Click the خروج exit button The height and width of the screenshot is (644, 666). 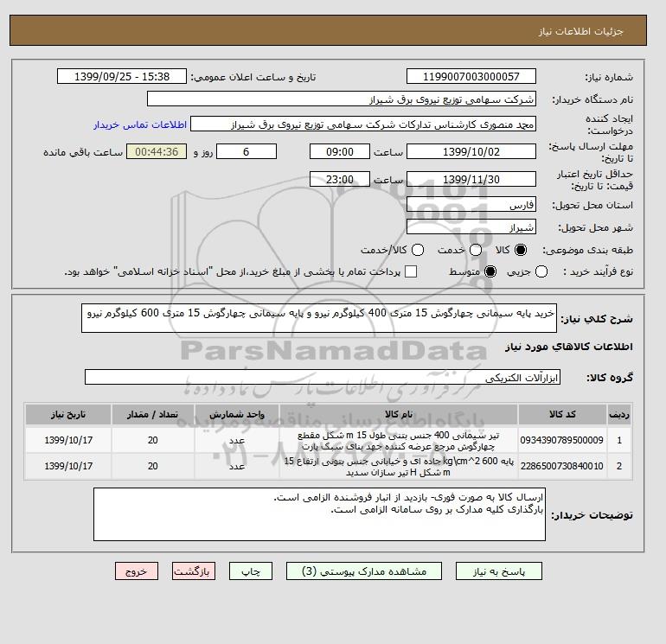[137, 571]
